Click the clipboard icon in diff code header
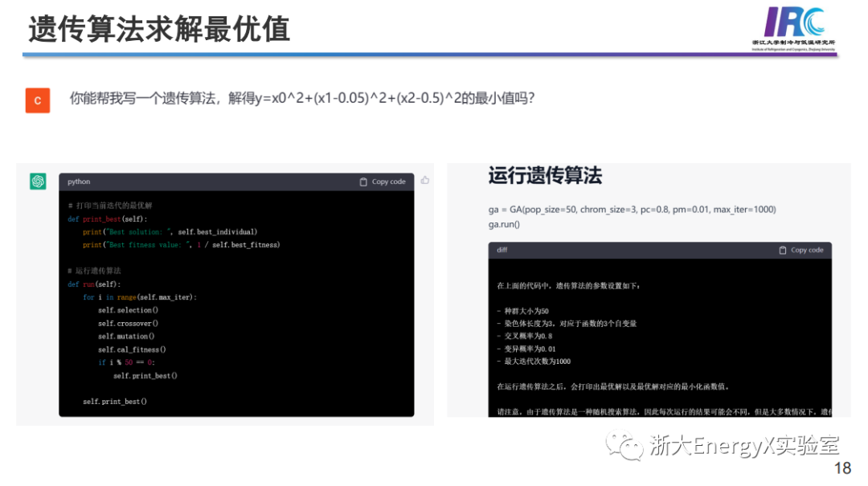 (783, 250)
